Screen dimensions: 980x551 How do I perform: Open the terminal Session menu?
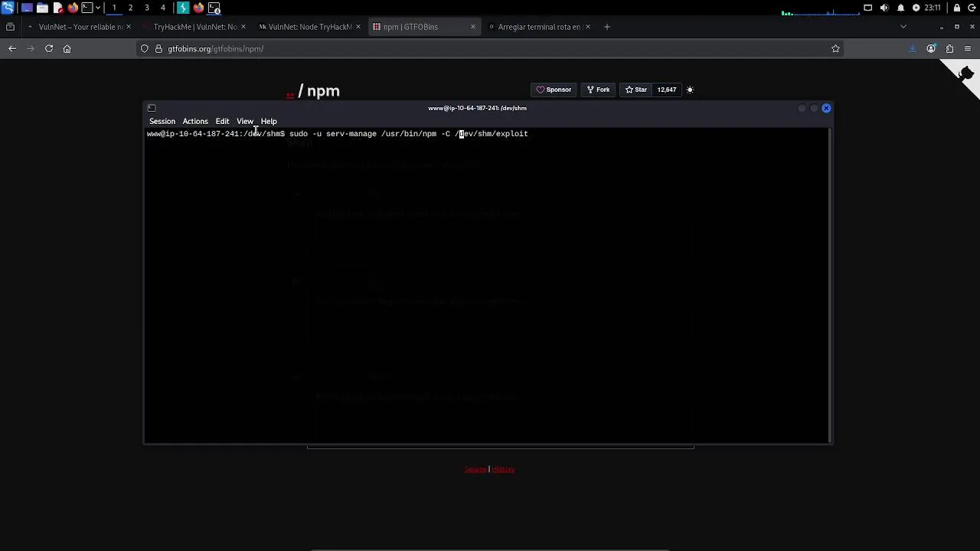[162, 122]
